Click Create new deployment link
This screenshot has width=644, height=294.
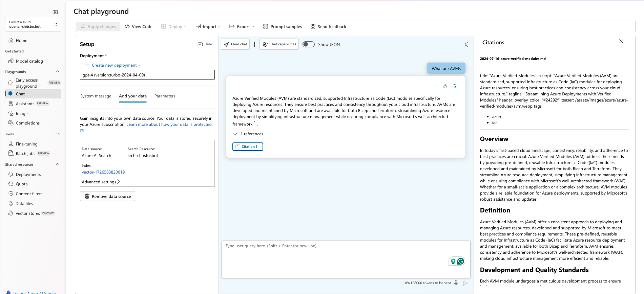113,65
